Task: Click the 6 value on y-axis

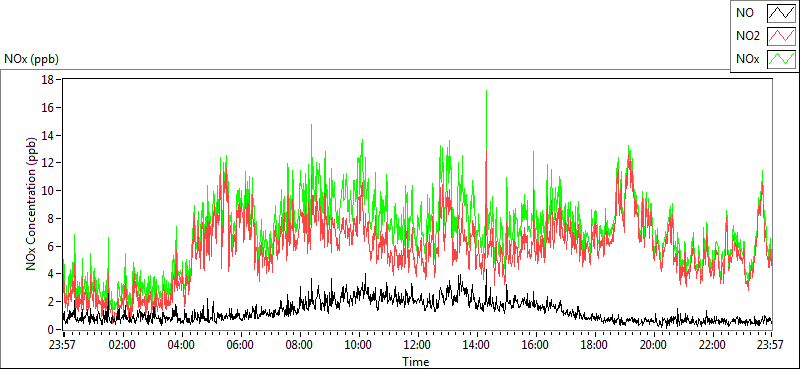Action: [52, 246]
